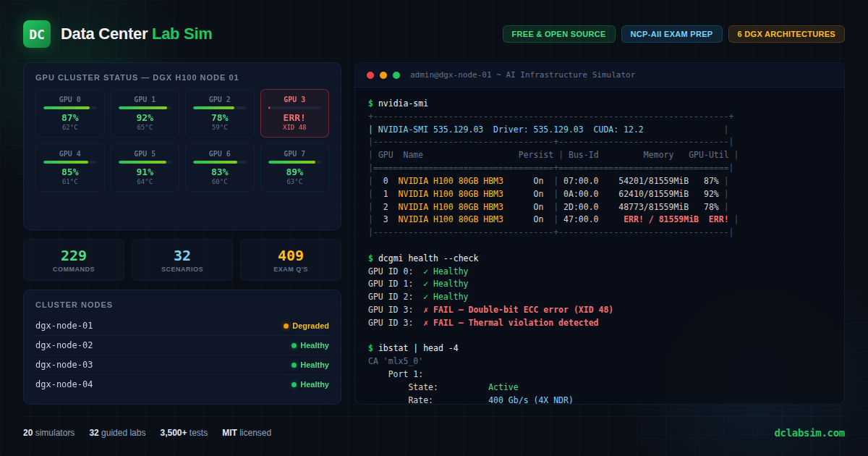Click the red X on ECC error line

(x=426, y=310)
